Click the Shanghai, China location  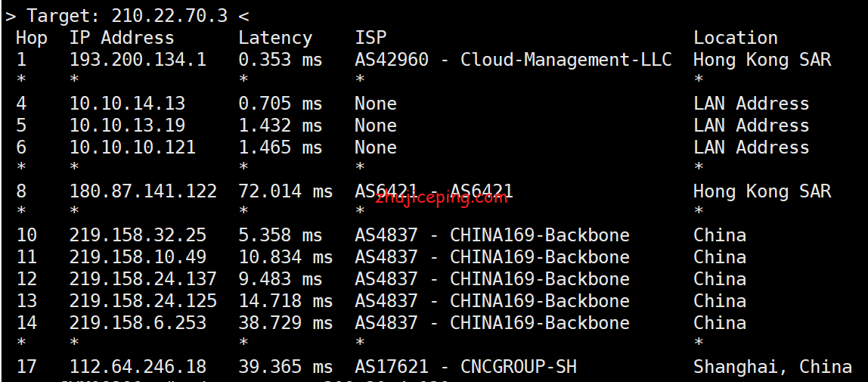(x=772, y=367)
